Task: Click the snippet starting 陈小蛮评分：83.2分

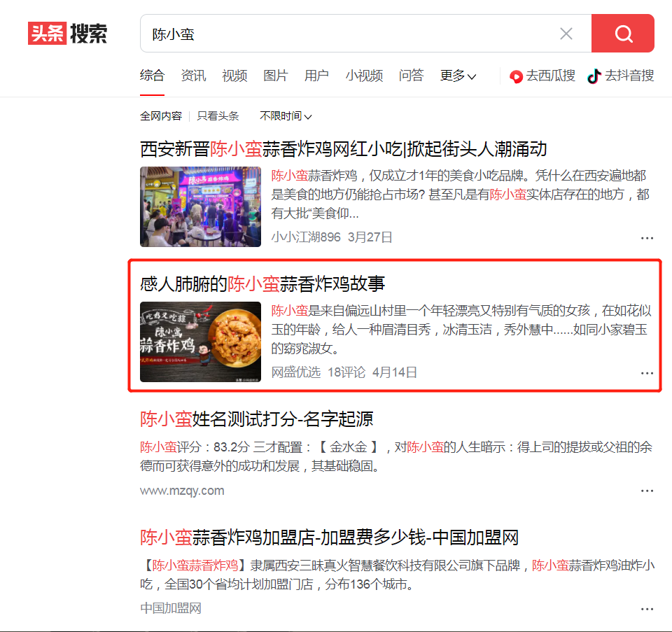Action: [x=396, y=456]
